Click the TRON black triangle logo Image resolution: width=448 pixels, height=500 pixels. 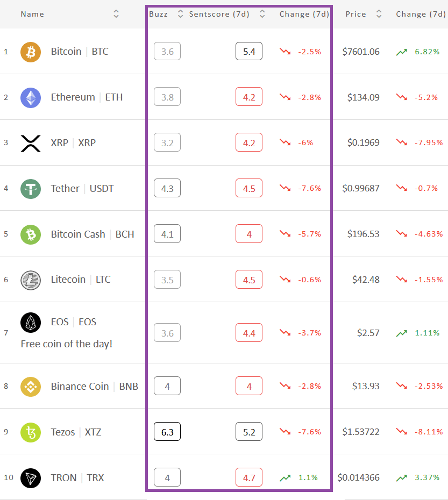31,478
